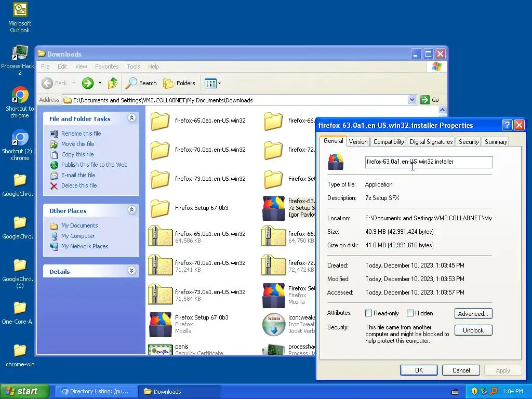Viewport: 532px width, 399px height.
Task: Collapse the File and Folder Tasks panel
Action: (131, 118)
